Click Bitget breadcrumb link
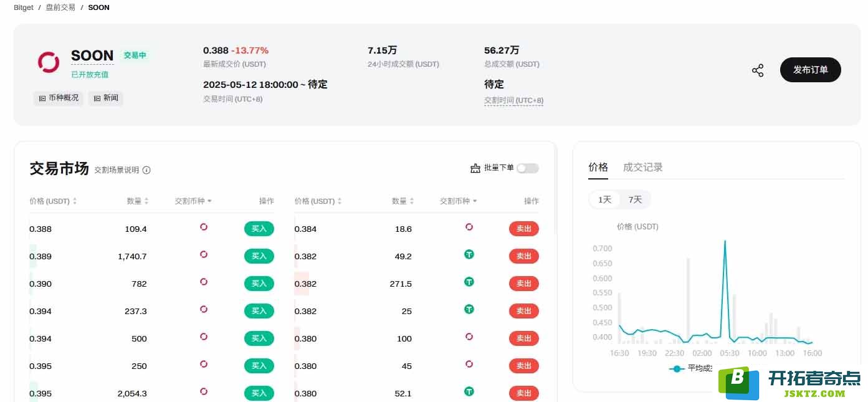 pos(24,7)
